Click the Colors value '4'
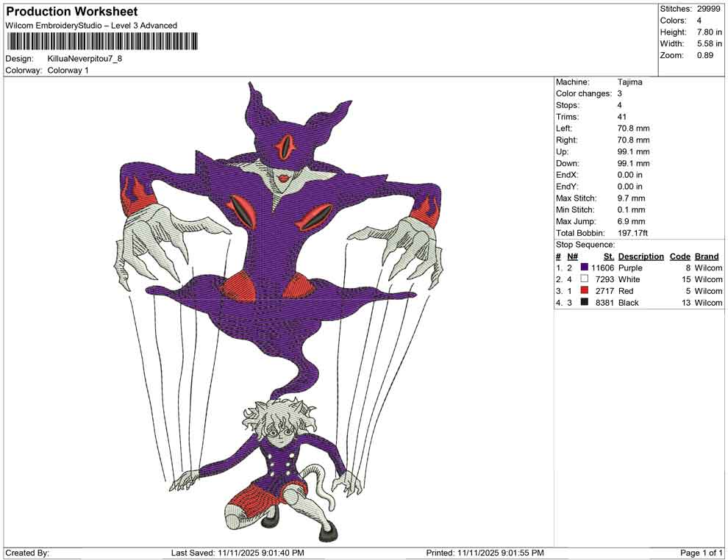The image size is (728, 560). tap(699, 21)
